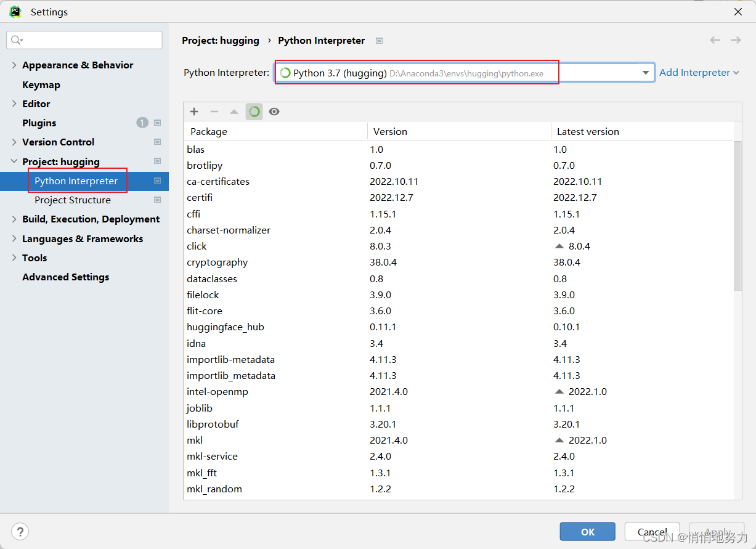Select the brotlipy package row
Viewport: 756px width, 549px height.
459,165
